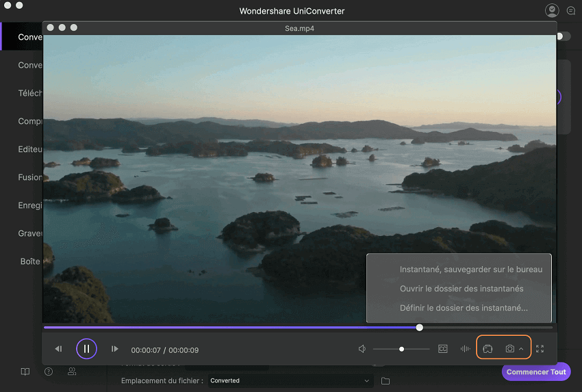Choose Ouvrir le dossier des instantanés

click(461, 289)
